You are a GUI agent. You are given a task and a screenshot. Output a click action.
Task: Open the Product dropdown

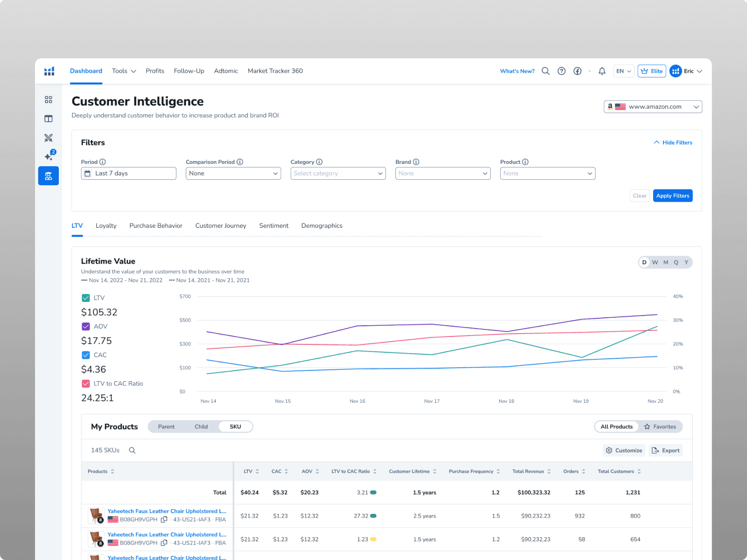point(548,173)
